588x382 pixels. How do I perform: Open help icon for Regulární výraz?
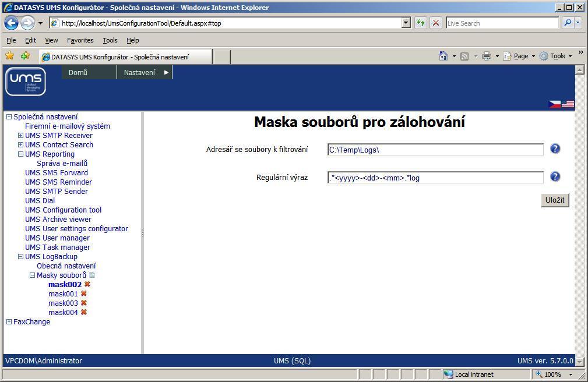pos(555,176)
